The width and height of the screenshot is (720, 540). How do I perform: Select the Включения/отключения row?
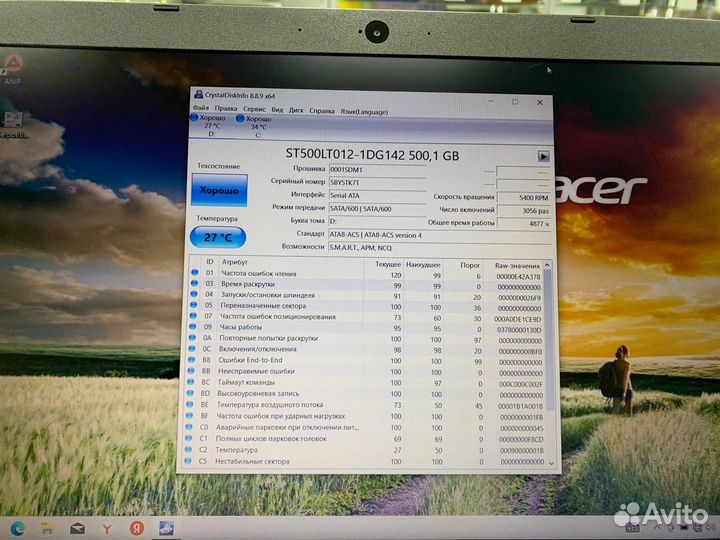click(x=366, y=350)
